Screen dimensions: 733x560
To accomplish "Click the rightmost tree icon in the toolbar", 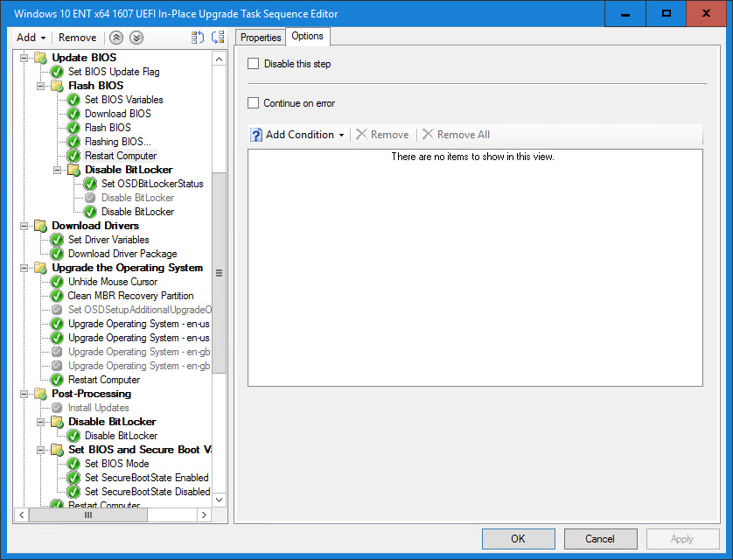I will pyautogui.click(x=218, y=38).
